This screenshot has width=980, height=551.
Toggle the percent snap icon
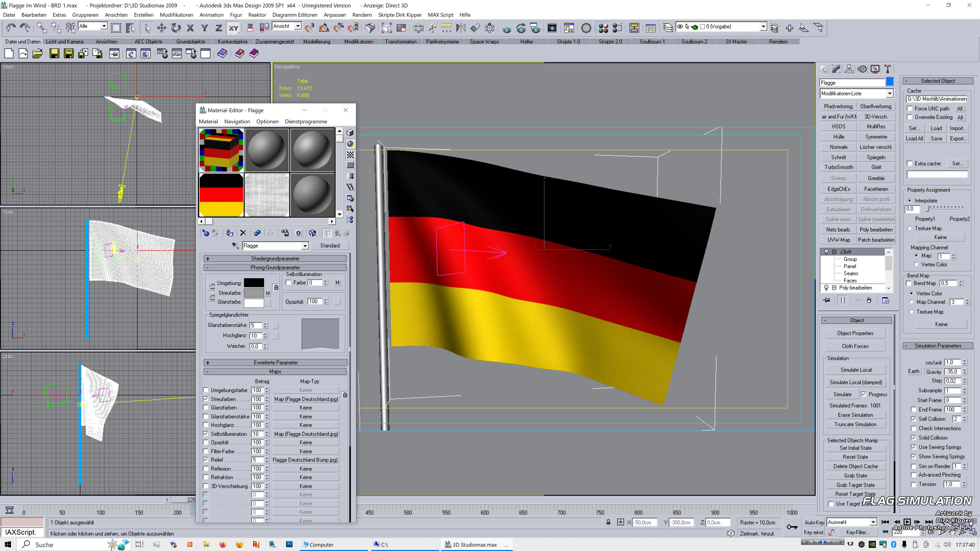point(339,28)
